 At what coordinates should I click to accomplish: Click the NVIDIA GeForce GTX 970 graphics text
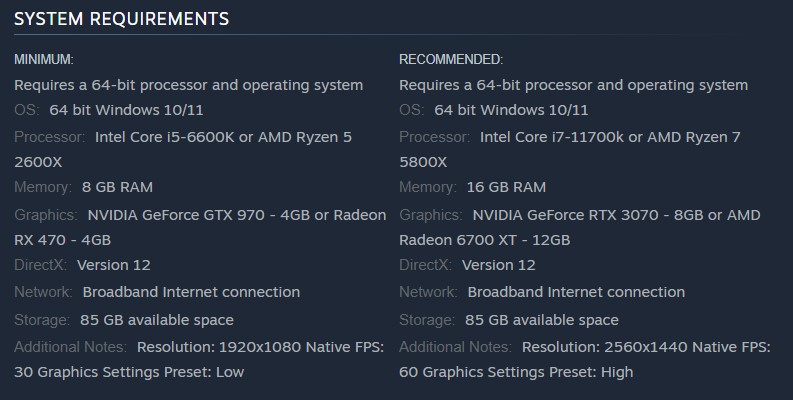tap(176, 215)
